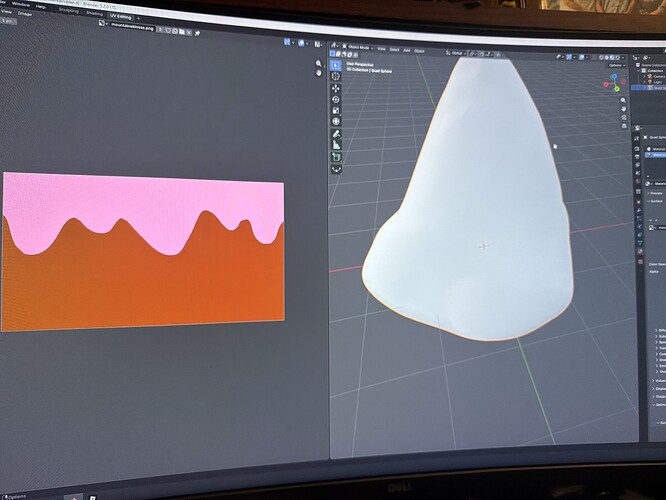This screenshot has height=500, width=666.
Task: Open the 3D viewport Add menu
Action: coord(406,50)
